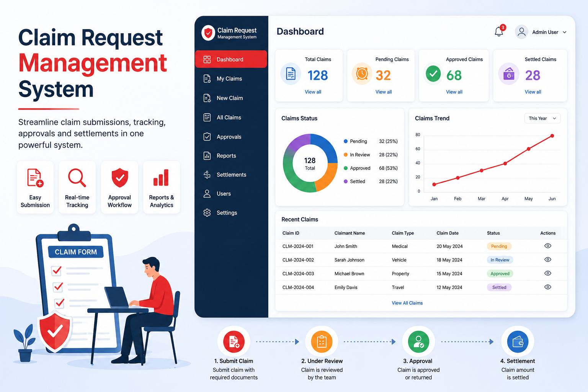Click the Approval Workflow shield icon
Image resolution: width=588 pixels, height=392 pixels.
(x=120, y=178)
